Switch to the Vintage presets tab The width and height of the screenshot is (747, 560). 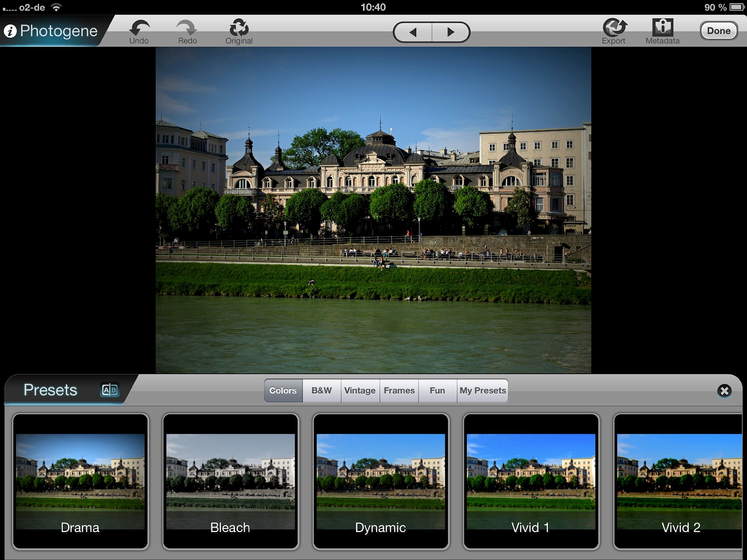(x=360, y=391)
